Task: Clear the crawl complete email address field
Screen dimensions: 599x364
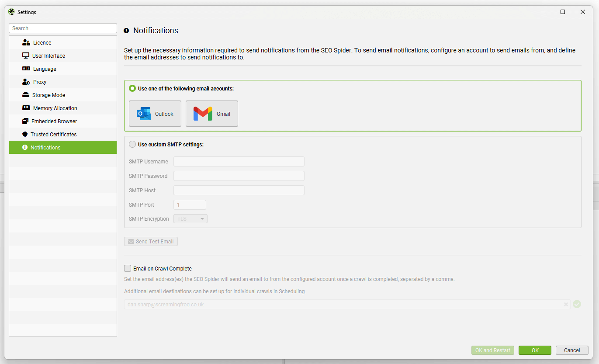Action: (566, 304)
